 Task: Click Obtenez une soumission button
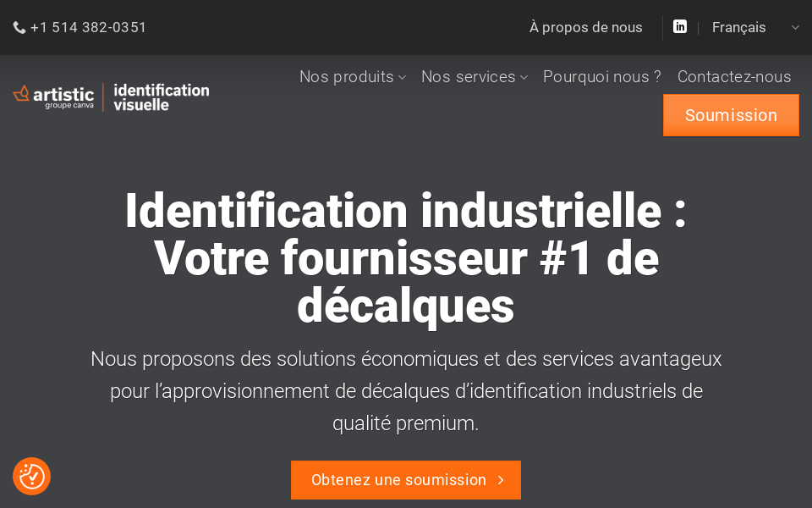[x=399, y=480]
